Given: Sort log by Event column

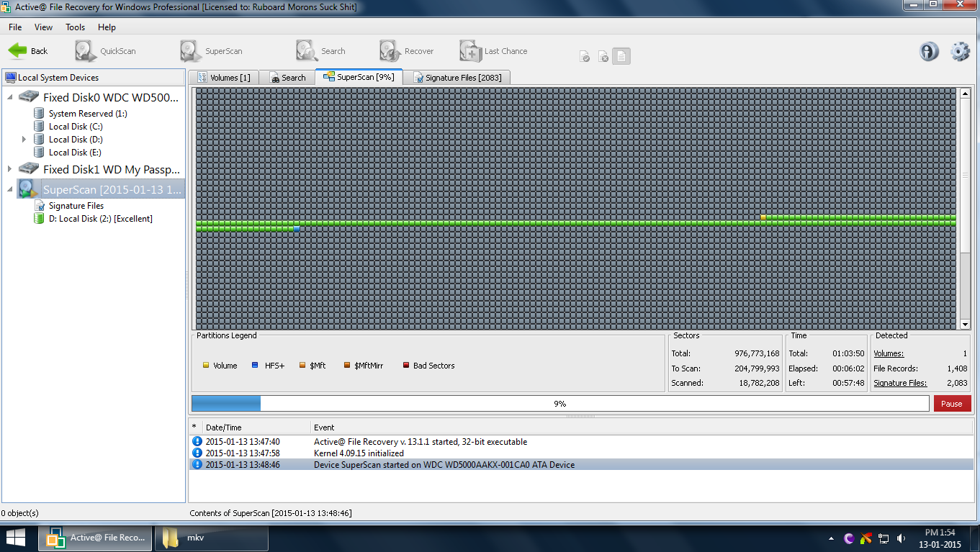Looking at the screenshot, I should click(x=642, y=427).
